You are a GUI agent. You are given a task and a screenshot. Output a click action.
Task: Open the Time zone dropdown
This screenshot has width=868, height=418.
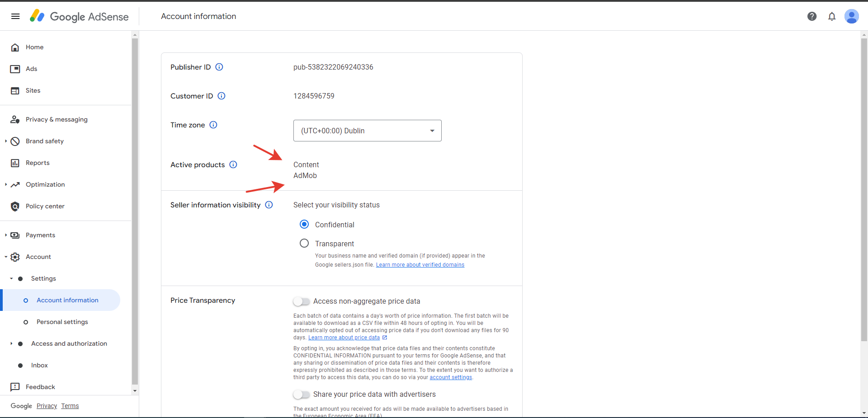coord(368,131)
